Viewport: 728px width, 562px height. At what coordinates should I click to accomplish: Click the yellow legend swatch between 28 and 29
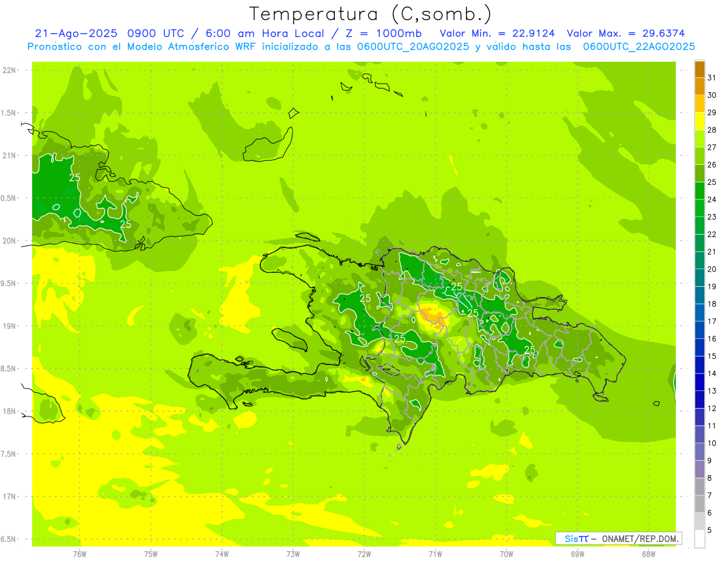[x=699, y=121]
